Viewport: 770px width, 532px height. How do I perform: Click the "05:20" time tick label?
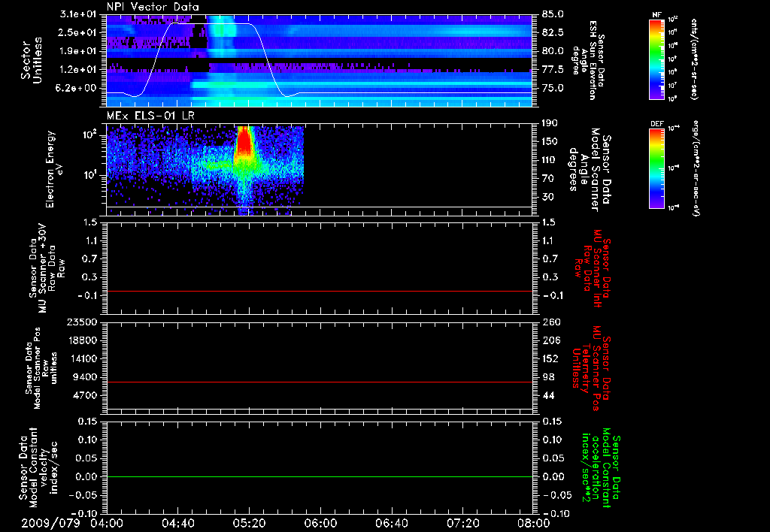pyautogui.click(x=249, y=523)
